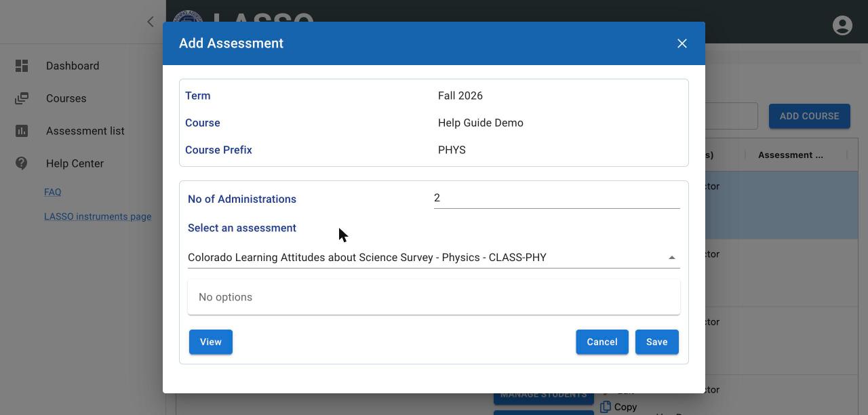Collapse the sidebar with the chevron
The width and height of the screenshot is (868, 415).
click(x=151, y=22)
